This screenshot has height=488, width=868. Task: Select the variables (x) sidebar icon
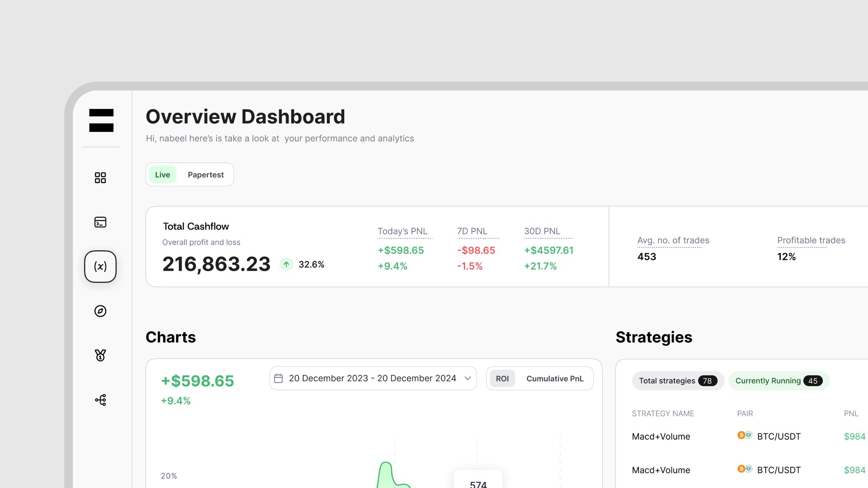point(100,266)
